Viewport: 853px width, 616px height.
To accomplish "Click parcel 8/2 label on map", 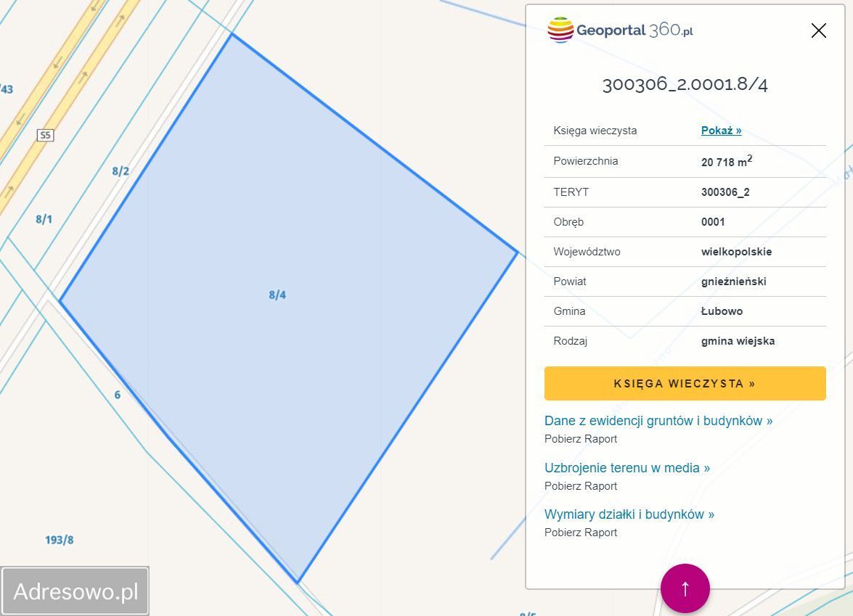I will 121,171.
